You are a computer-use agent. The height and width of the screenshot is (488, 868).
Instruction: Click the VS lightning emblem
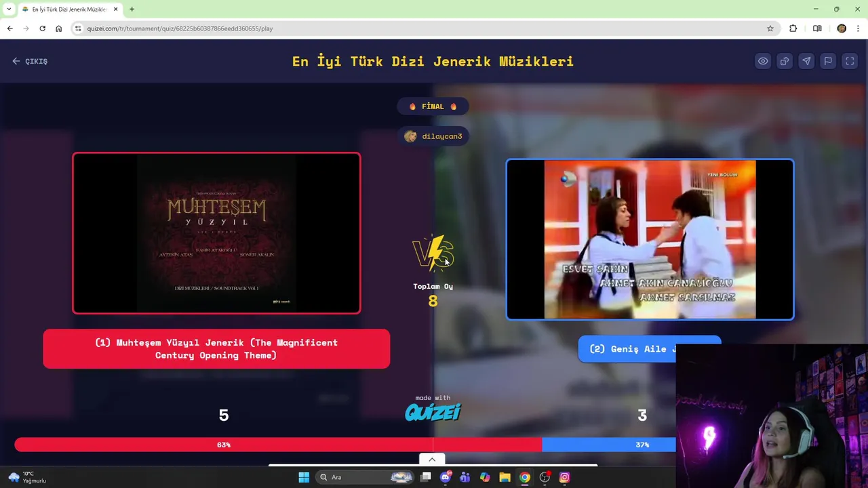pyautogui.click(x=433, y=253)
